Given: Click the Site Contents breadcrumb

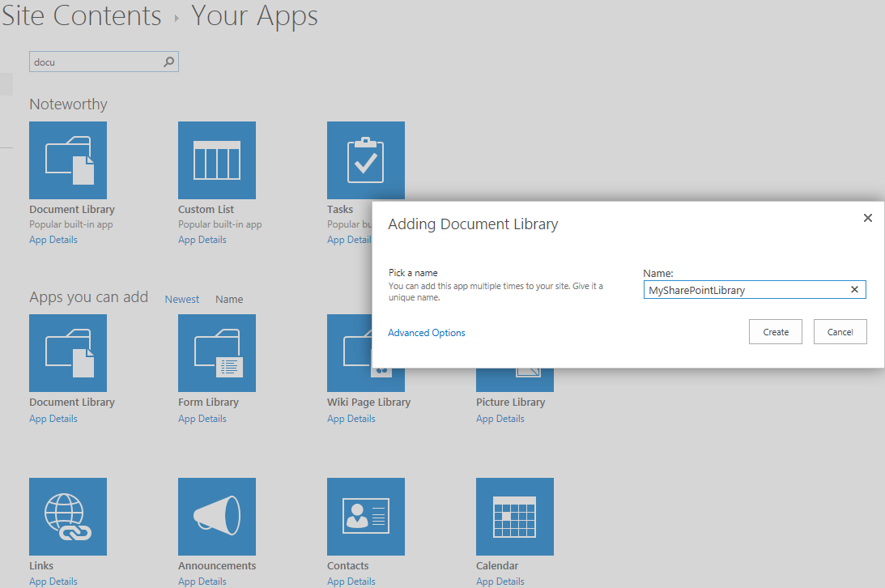Looking at the screenshot, I should tap(81, 15).
